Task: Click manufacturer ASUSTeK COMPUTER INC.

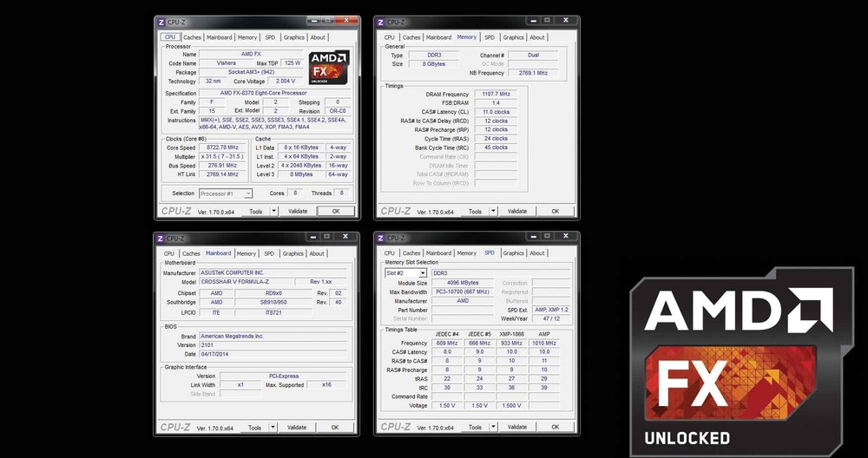Action: 273,272
